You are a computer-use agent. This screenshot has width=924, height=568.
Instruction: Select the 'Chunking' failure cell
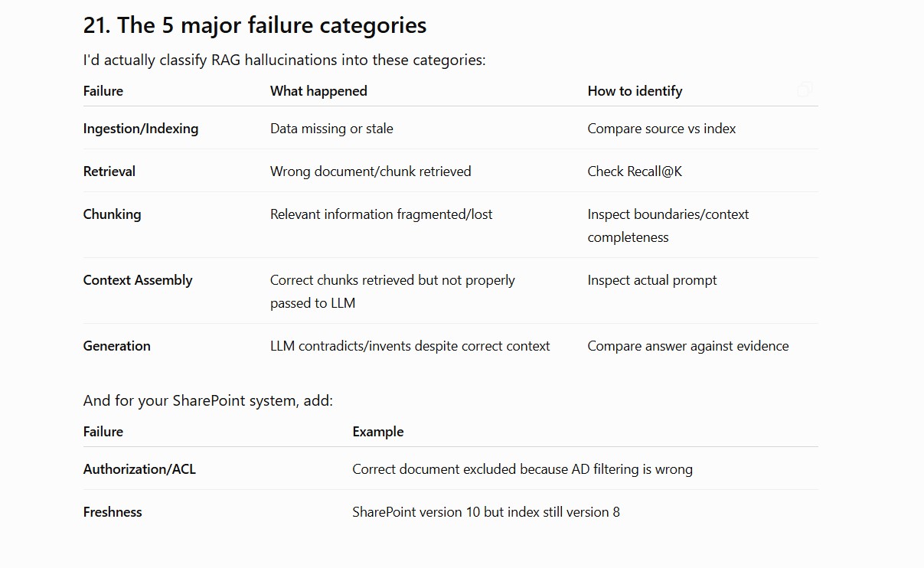[113, 214]
